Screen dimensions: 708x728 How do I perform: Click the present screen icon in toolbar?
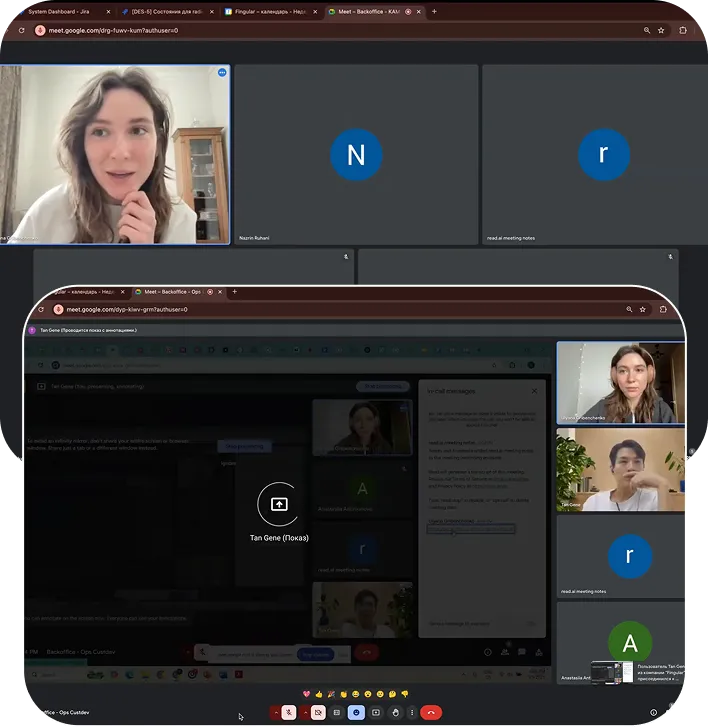pyautogui.click(x=376, y=712)
